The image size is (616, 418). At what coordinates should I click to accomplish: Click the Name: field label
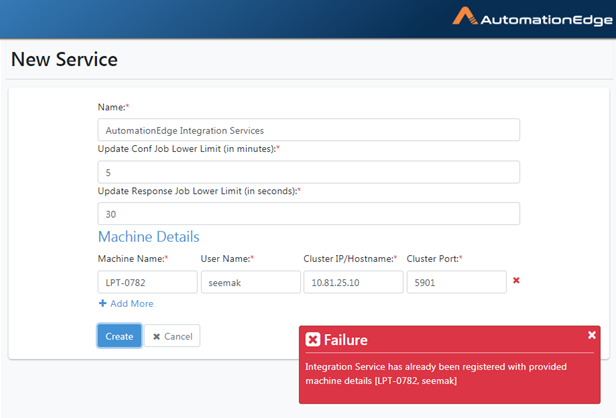click(113, 107)
